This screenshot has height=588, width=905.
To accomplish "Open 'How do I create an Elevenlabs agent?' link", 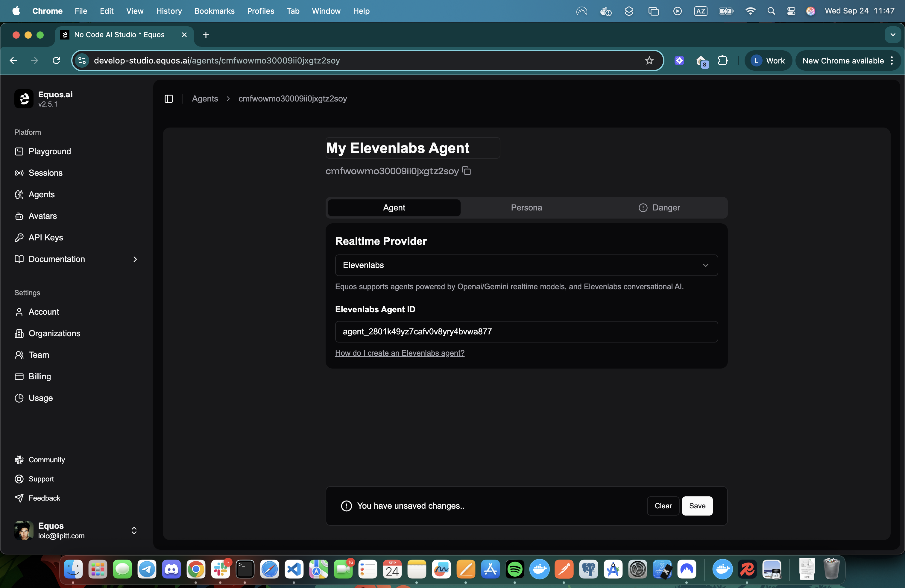I will (x=400, y=353).
